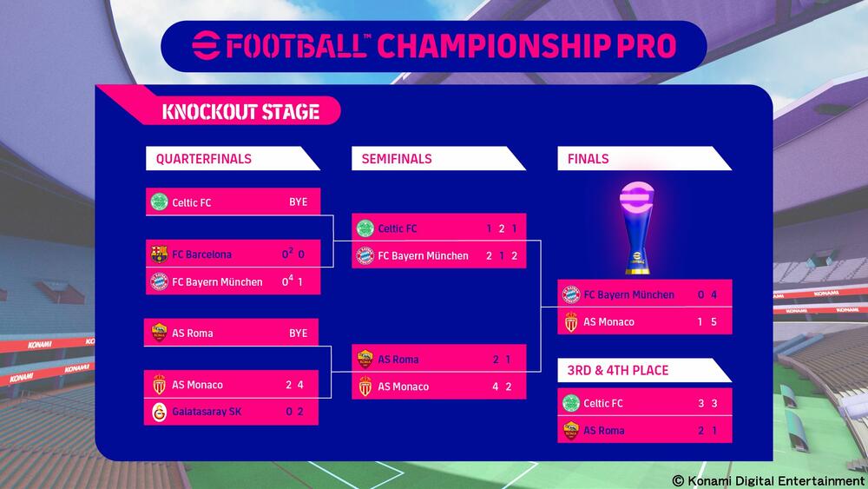Image resolution: width=868 pixels, height=489 pixels.
Task: Select the FC Barcelona crest icon
Action: (x=159, y=254)
